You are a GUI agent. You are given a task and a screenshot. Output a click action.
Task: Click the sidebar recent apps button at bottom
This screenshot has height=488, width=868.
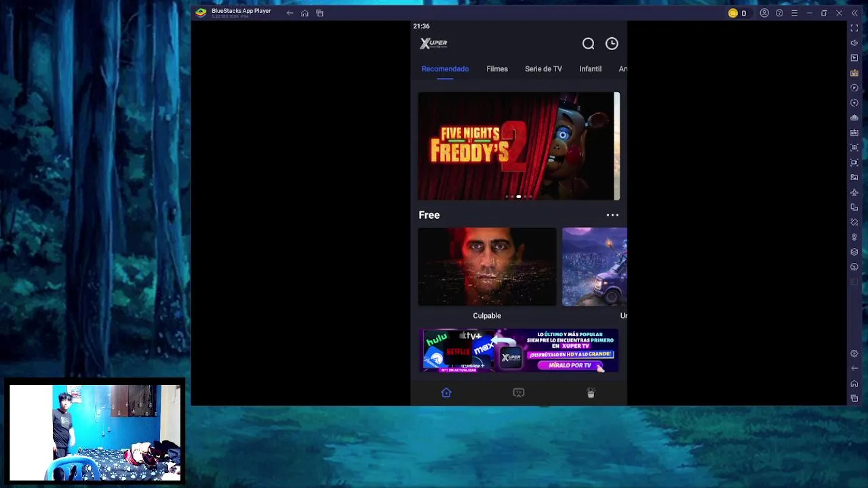tap(854, 399)
